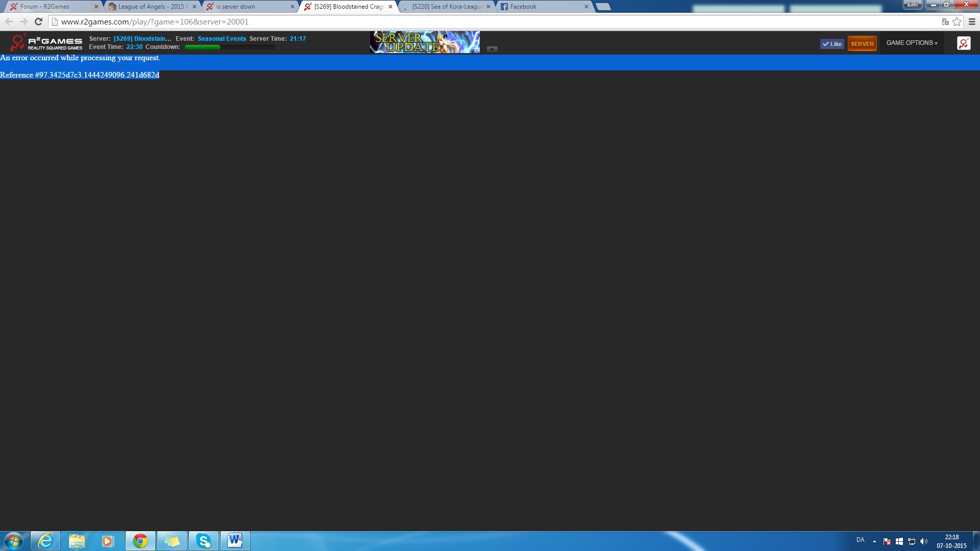Open Chrome hamburger menu
This screenshot has height=551, width=980.
click(972, 21)
